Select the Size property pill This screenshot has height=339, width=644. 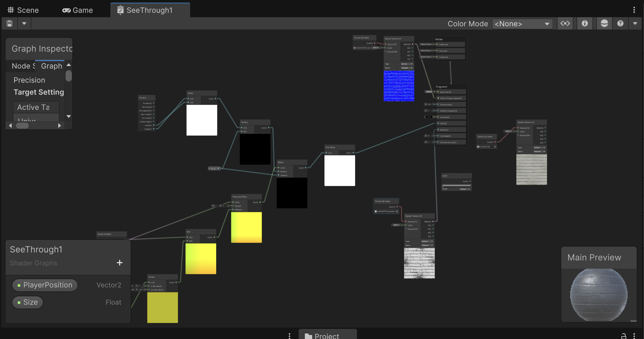[28, 302]
